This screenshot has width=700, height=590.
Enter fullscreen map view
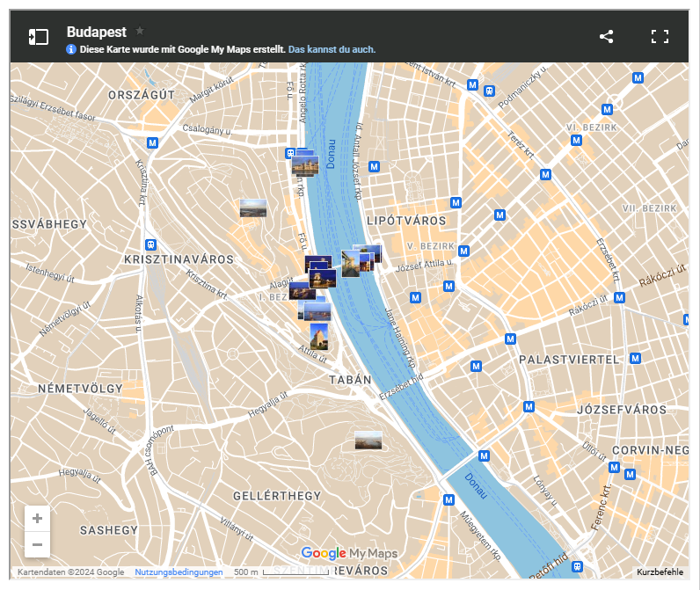[x=660, y=37]
